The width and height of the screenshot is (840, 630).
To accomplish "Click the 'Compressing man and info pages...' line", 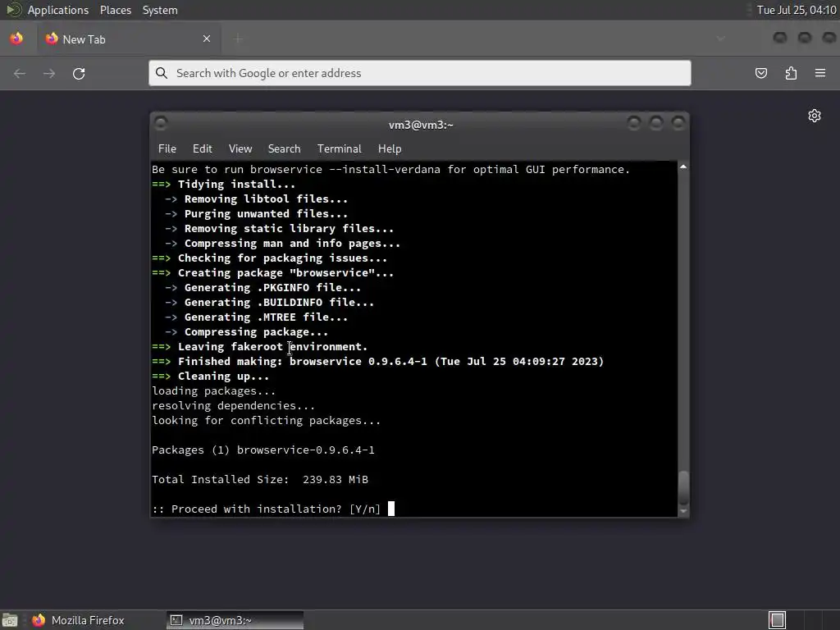I will pos(282,243).
